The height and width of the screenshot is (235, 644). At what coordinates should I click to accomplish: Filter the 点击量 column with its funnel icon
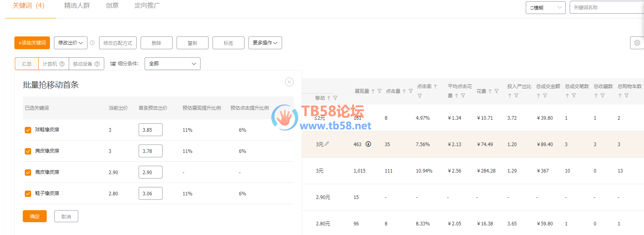[x=411, y=91]
